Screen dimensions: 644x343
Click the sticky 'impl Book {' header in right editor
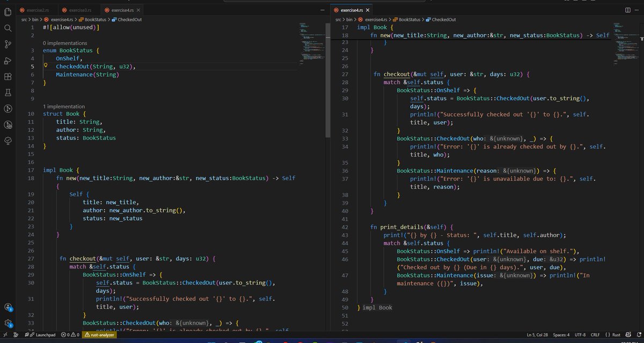coord(376,27)
